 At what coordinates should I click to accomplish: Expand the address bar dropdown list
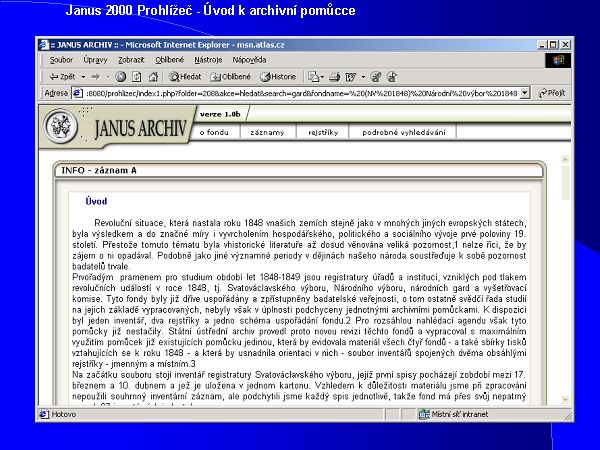(x=525, y=93)
